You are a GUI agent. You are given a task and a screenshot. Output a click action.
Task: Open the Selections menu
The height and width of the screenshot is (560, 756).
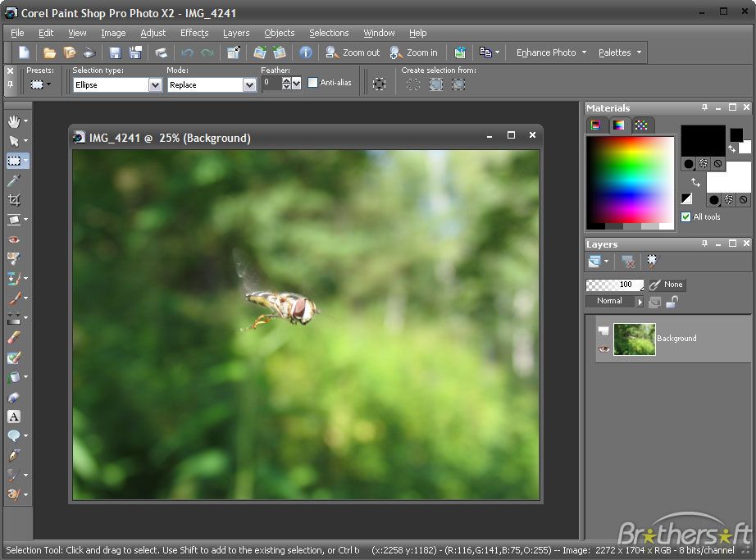coord(329,33)
